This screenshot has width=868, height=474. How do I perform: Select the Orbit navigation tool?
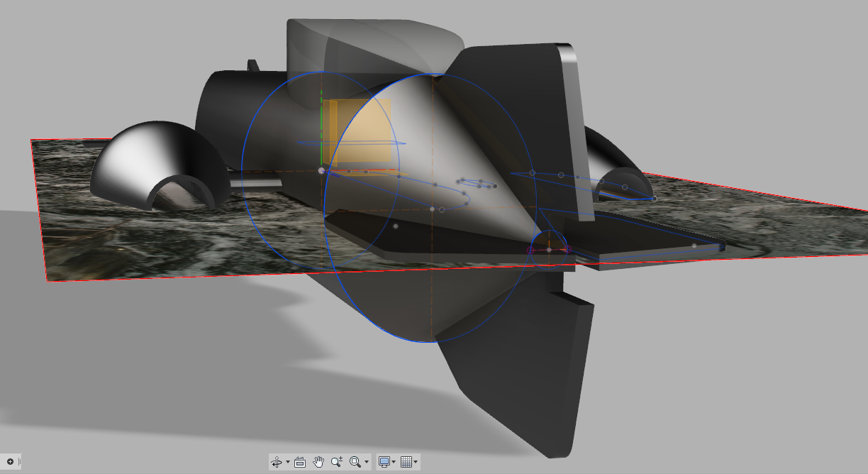(x=277, y=462)
